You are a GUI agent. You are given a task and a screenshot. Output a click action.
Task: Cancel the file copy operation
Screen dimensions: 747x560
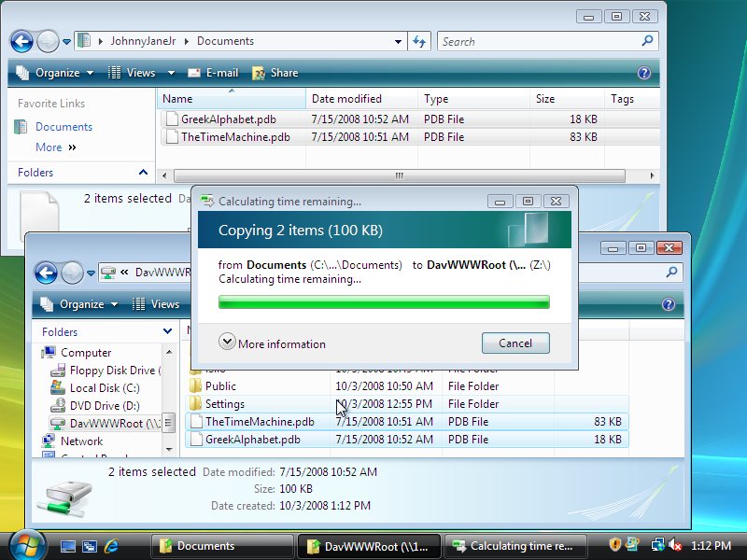pos(515,343)
